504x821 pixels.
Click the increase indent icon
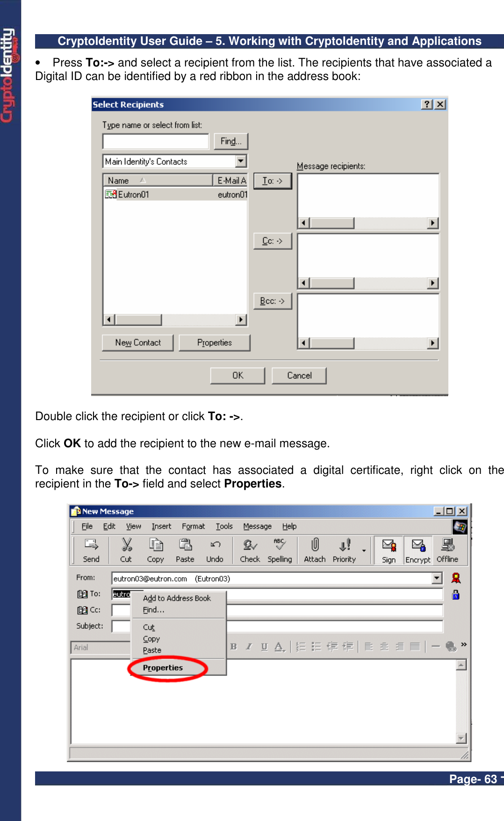point(347,647)
